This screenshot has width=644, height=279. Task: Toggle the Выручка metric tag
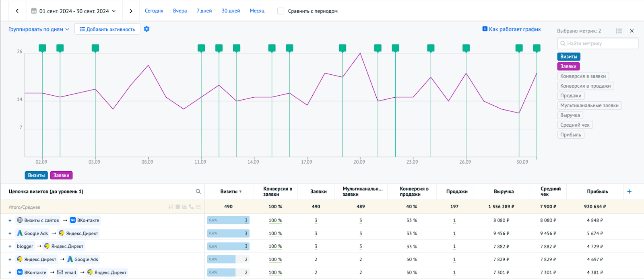click(x=570, y=115)
